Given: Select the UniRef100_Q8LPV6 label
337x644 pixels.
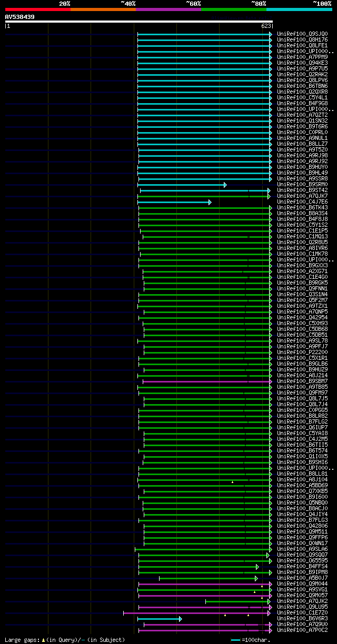Looking at the screenshot, I should (302, 80).
